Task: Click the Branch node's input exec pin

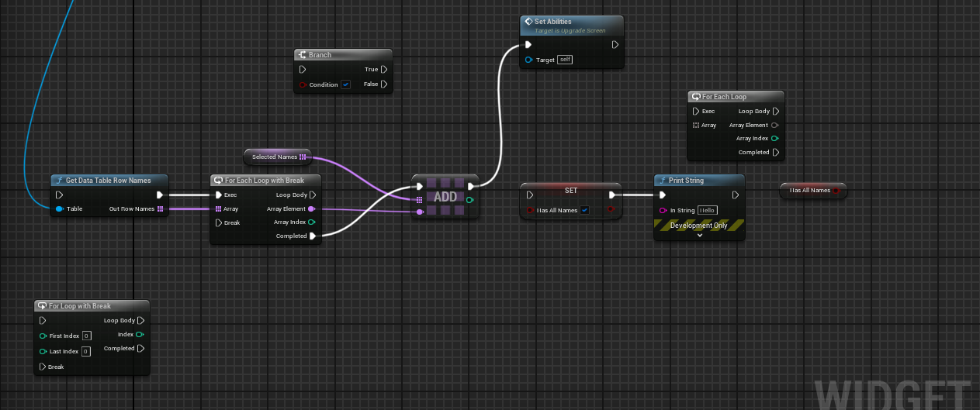Action: point(303,70)
